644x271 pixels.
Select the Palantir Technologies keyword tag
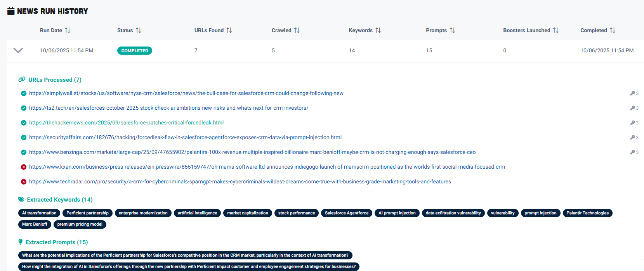(587, 213)
